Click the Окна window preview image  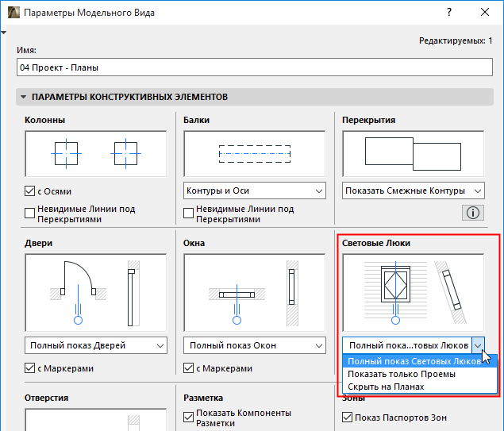pyautogui.click(x=255, y=293)
